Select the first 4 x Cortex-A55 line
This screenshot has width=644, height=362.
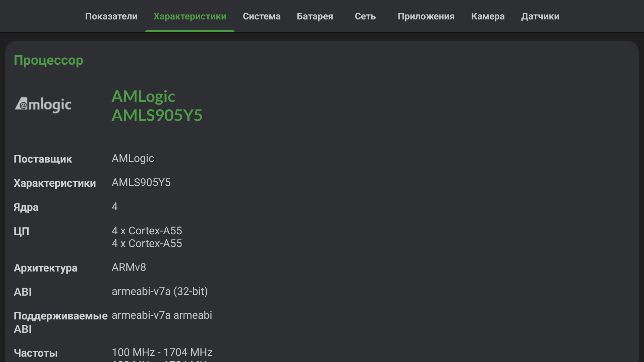(147, 231)
